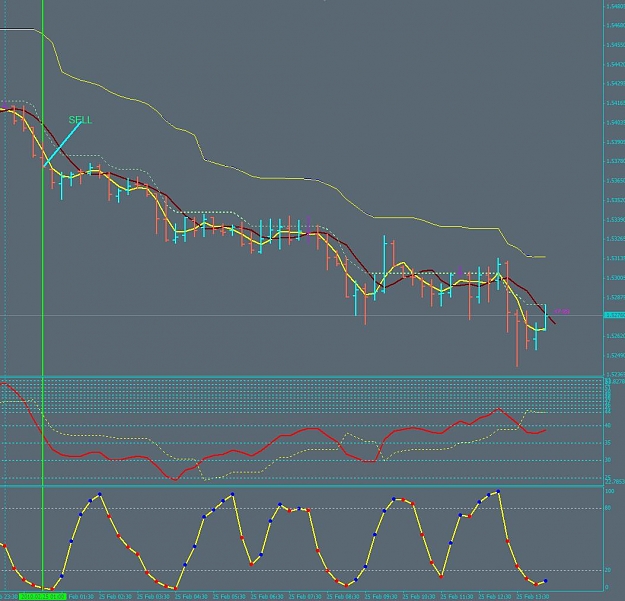
Task: Click the green SELL label on the chart
Action: 80,120
